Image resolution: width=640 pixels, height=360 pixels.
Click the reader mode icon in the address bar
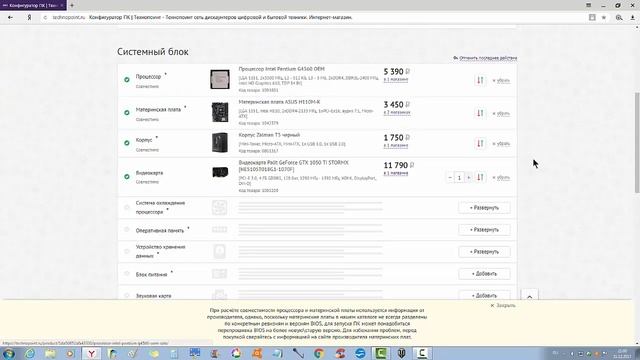pos(592,18)
